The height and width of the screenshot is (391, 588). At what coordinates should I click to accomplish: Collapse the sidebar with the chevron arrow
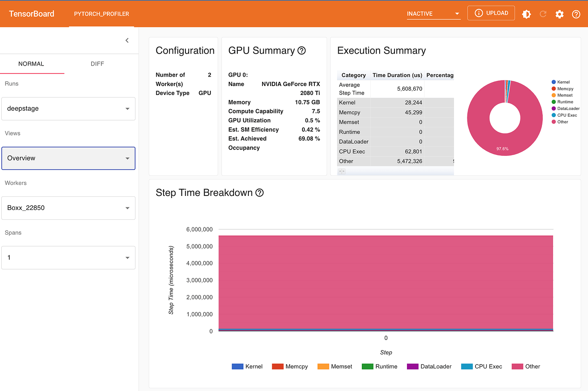[127, 40]
